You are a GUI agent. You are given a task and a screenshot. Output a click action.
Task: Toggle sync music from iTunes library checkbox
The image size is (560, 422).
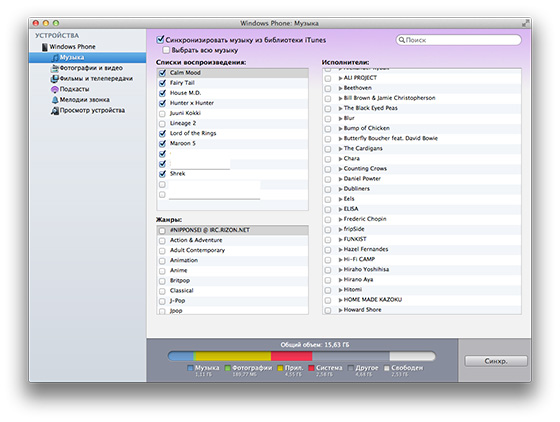coord(160,40)
